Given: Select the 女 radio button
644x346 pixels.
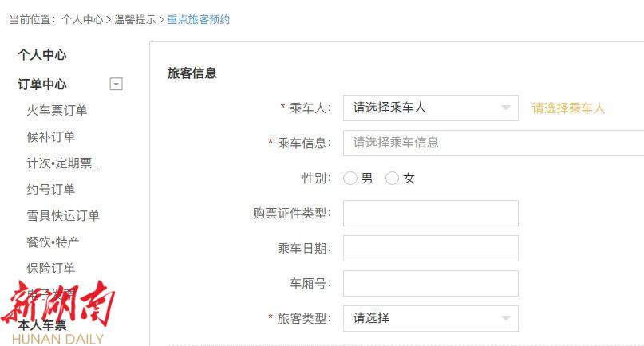Looking at the screenshot, I should [x=392, y=179].
